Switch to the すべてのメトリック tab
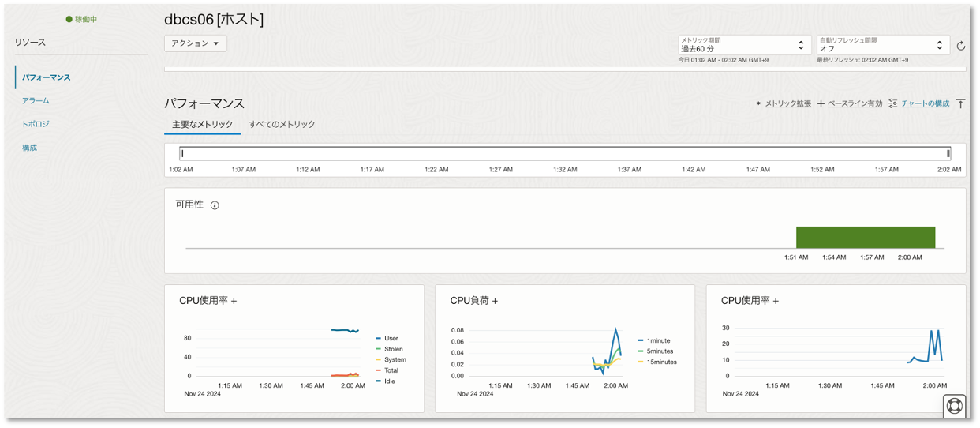This screenshot has width=980, height=428. 282,125
